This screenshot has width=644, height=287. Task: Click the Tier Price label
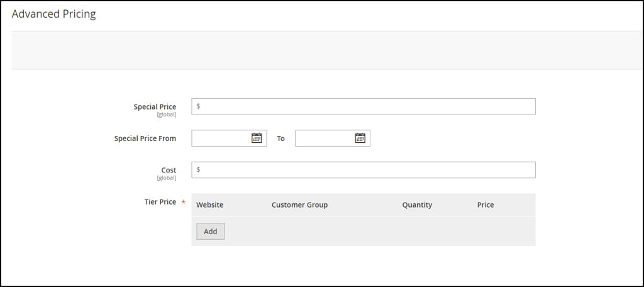160,202
